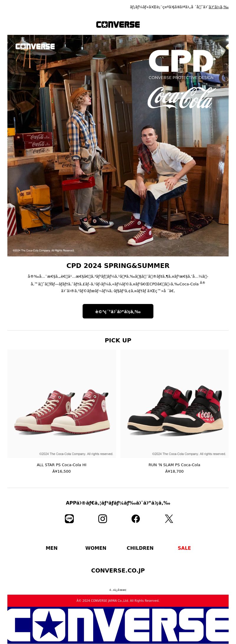Viewport: 236px width, 644px height.
Task: Open the Instagram icon link
Action: (103, 519)
